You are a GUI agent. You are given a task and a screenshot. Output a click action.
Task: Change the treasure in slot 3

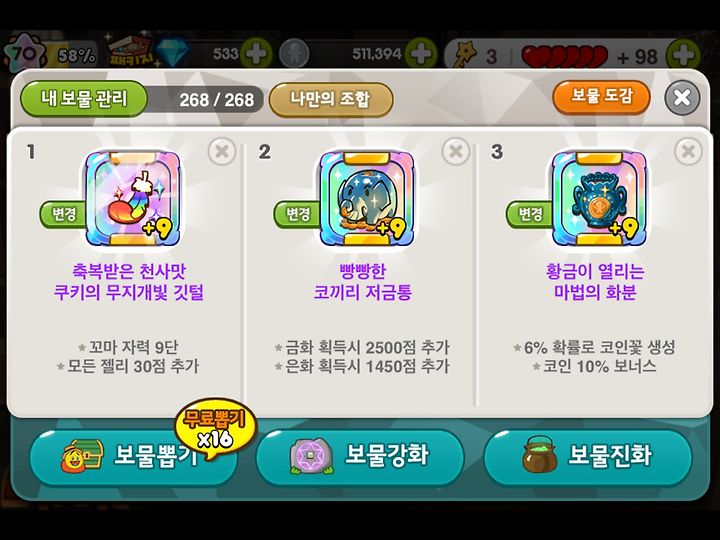(530, 214)
